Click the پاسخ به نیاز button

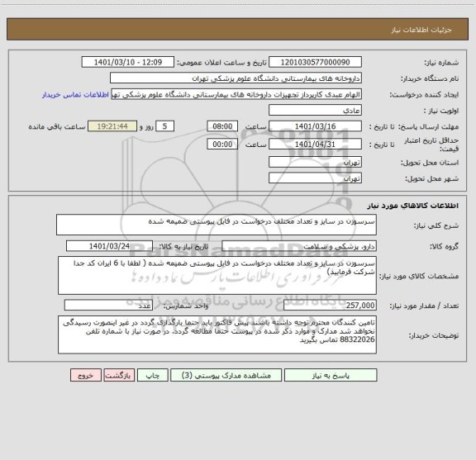click(x=331, y=375)
